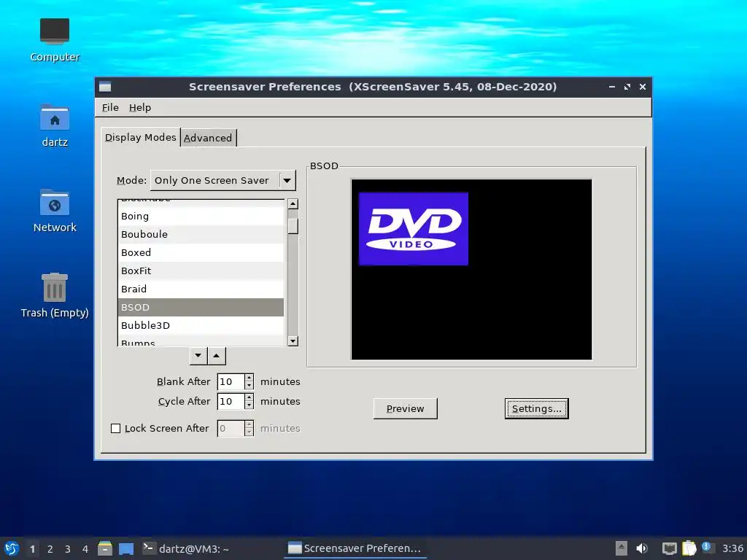Image resolution: width=747 pixels, height=560 pixels.
Task: Switch to workspace 4
Action: (85, 549)
